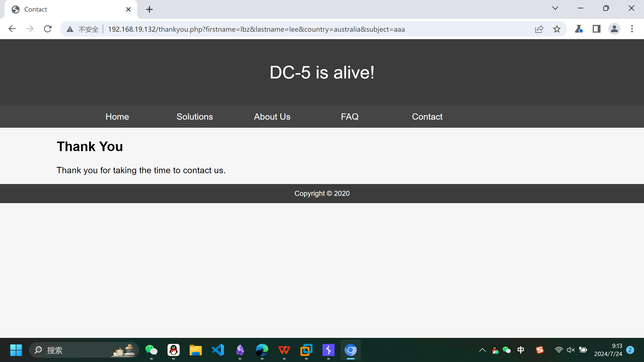Open the FAQ menu item
This screenshot has height=362, width=644.
(x=350, y=117)
